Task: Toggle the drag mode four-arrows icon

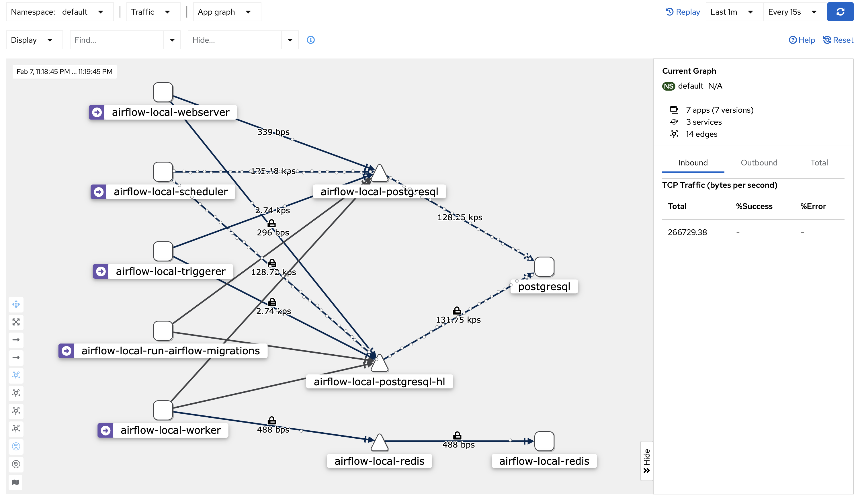Action: 16,304
